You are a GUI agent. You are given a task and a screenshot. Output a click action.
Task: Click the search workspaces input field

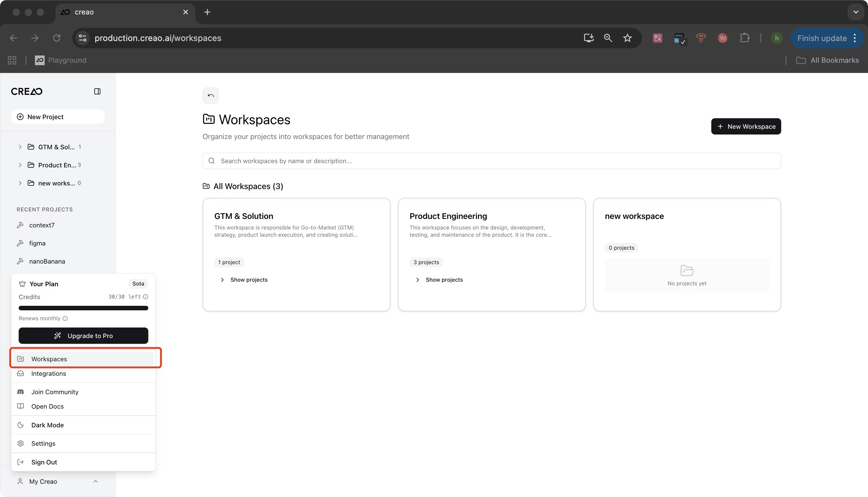point(491,161)
